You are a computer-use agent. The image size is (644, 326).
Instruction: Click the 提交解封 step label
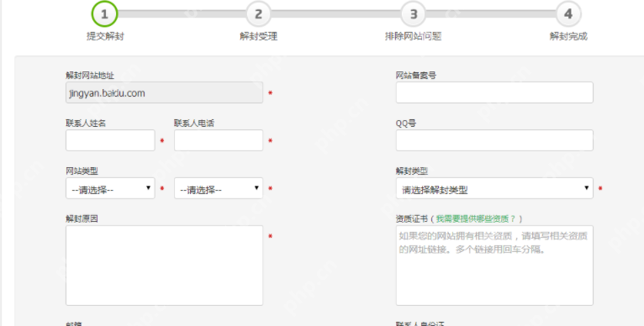pyautogui.click(x=105, y=36)
